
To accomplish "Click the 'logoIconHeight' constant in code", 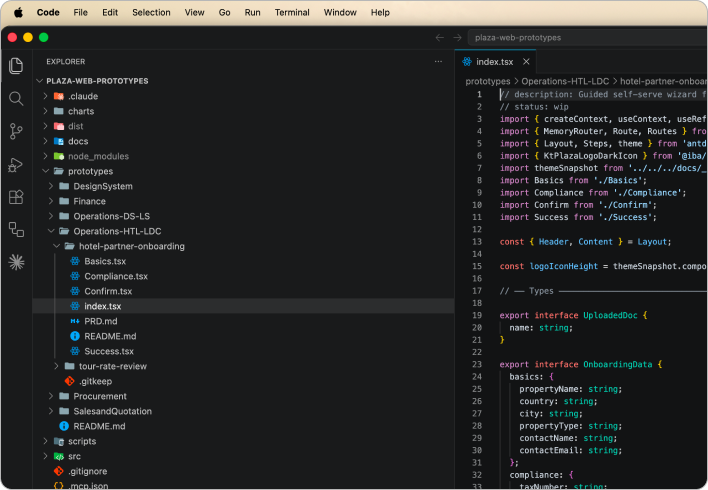I will 564,266.
